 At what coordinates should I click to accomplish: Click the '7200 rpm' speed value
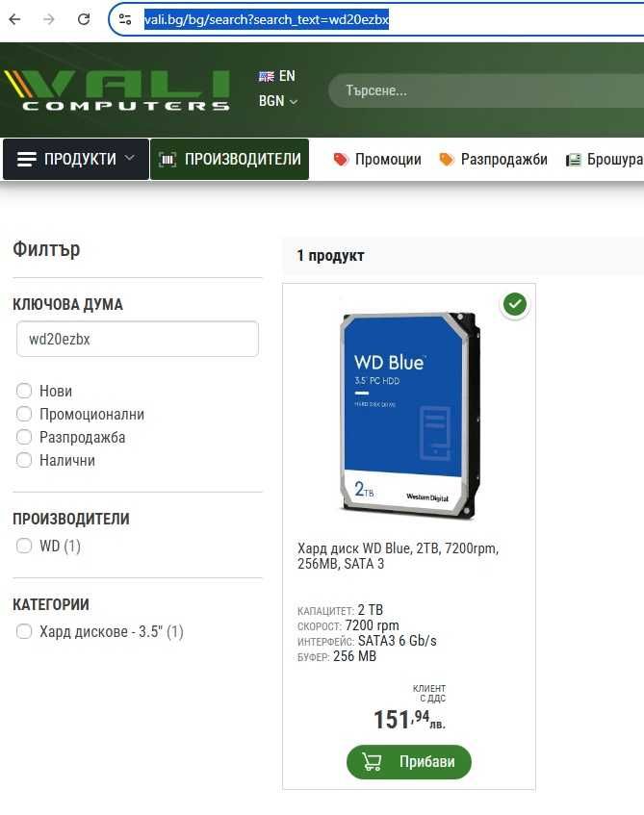[x=372, y=625]
